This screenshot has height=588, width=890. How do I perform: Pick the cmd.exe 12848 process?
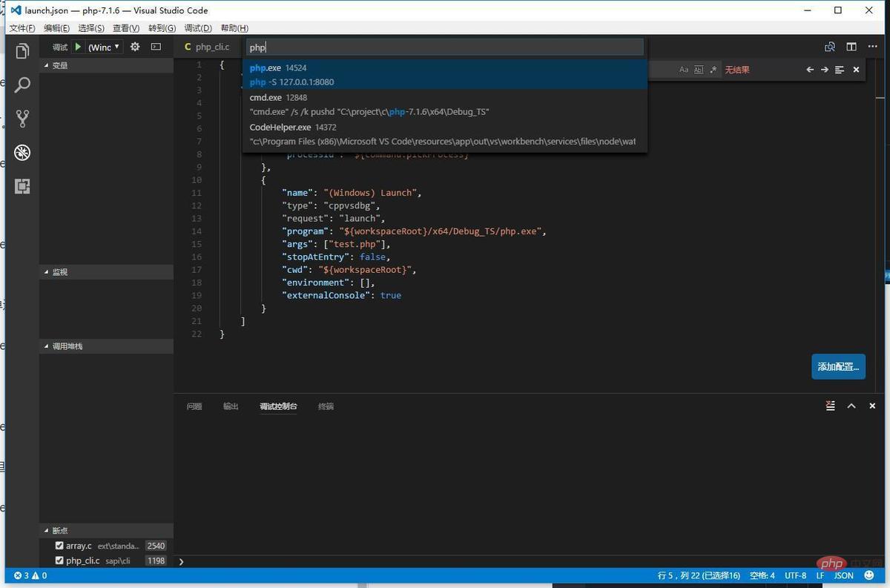tap(445, 105)
